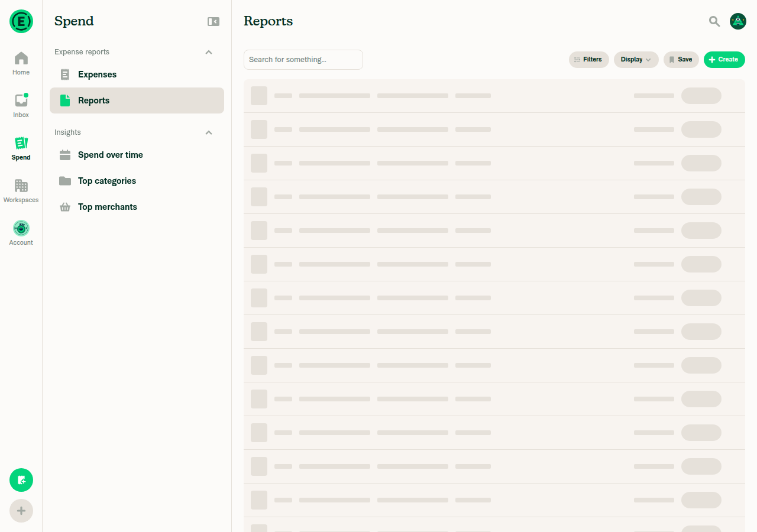The height and width of the screenshot is (532, 757).
Task: Open Spend over time insights
Action: (137, 155)
